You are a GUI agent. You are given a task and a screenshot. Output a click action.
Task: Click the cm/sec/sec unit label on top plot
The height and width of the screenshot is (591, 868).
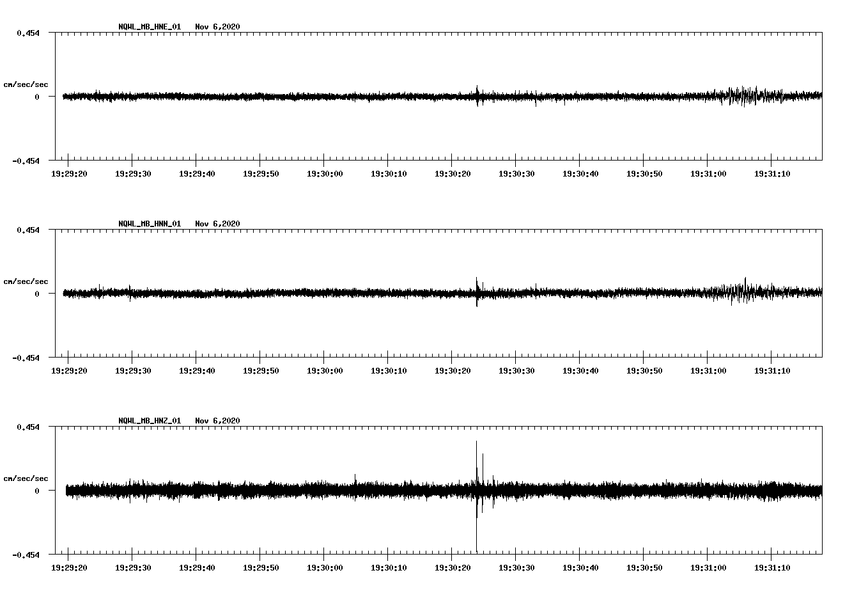[26, 84]
